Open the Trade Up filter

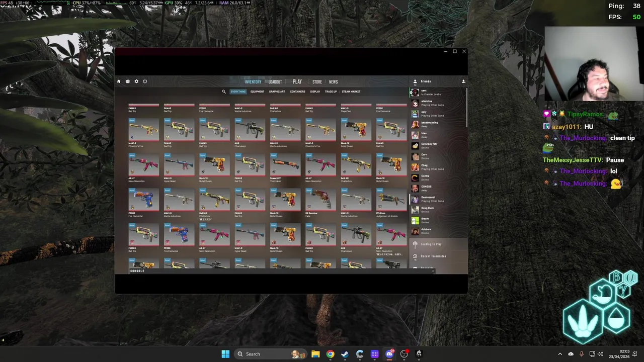pyautogui.click(x=331, y=92)
